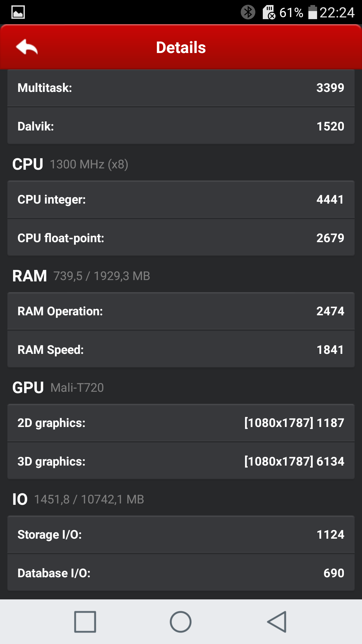Tap the SD card error icon
Viewport: 362px width, 644px height.
tap(269, 12)
